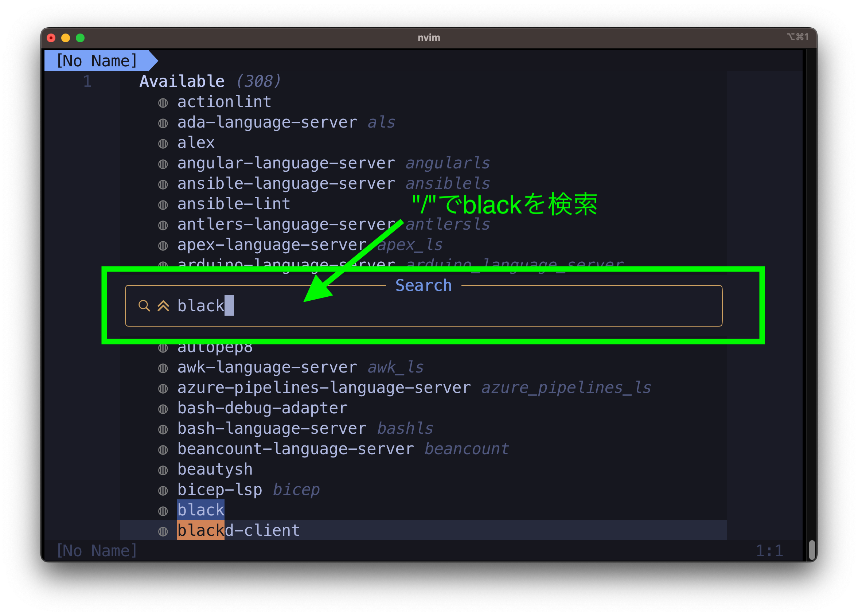Click the als alias label
The width and height of the screenshot is (858, 616).
(x=381, y=122)
